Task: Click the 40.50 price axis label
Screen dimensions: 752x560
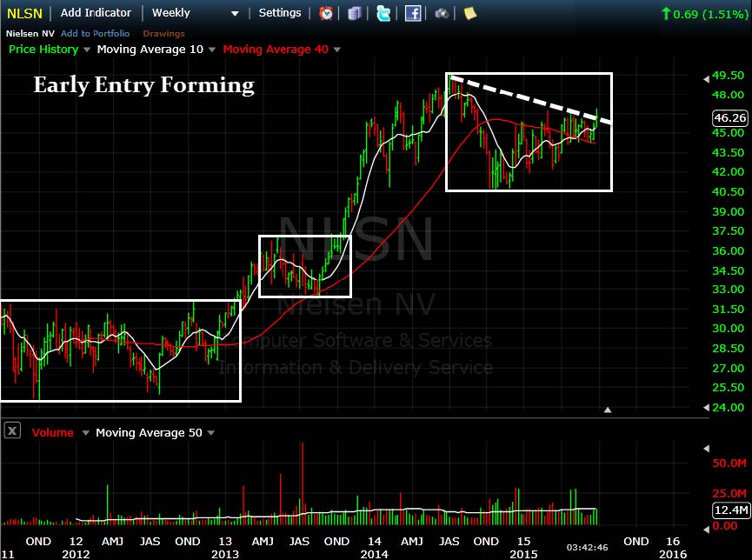Action: [x=728, y=191]
